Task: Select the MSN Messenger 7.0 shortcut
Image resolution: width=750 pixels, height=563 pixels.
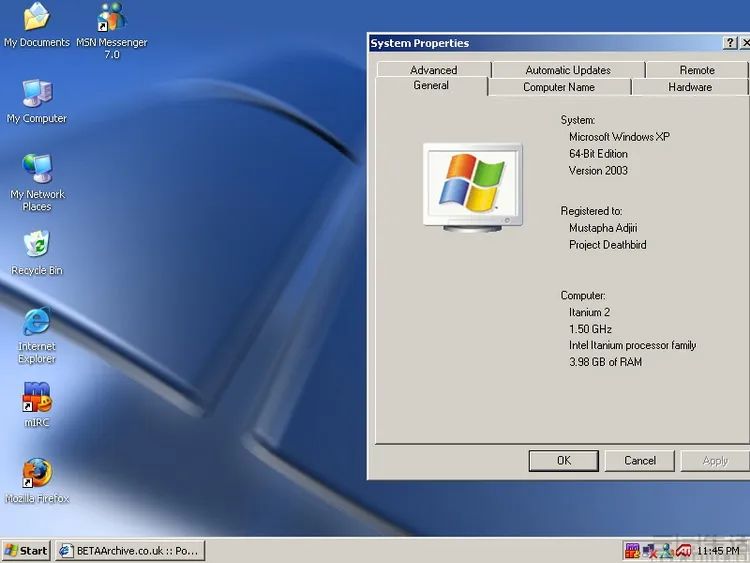Action: (112, 18)
